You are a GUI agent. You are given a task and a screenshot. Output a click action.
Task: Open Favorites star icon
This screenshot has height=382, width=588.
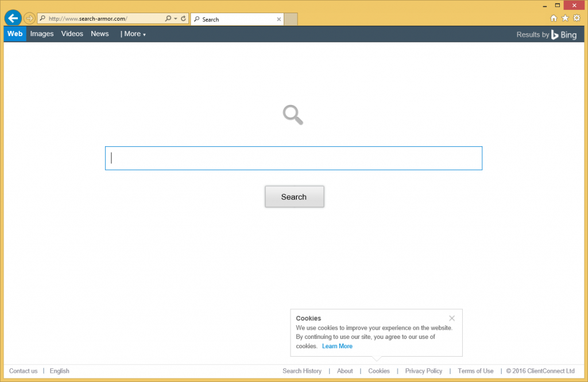point(565,18)
